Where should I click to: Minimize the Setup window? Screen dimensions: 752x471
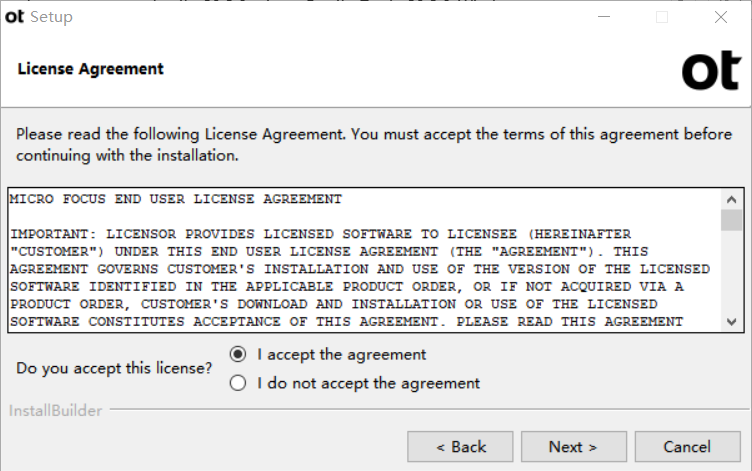(604, 17)
